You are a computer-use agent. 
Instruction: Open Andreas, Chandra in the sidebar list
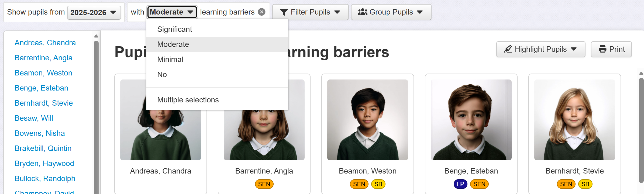45,43
